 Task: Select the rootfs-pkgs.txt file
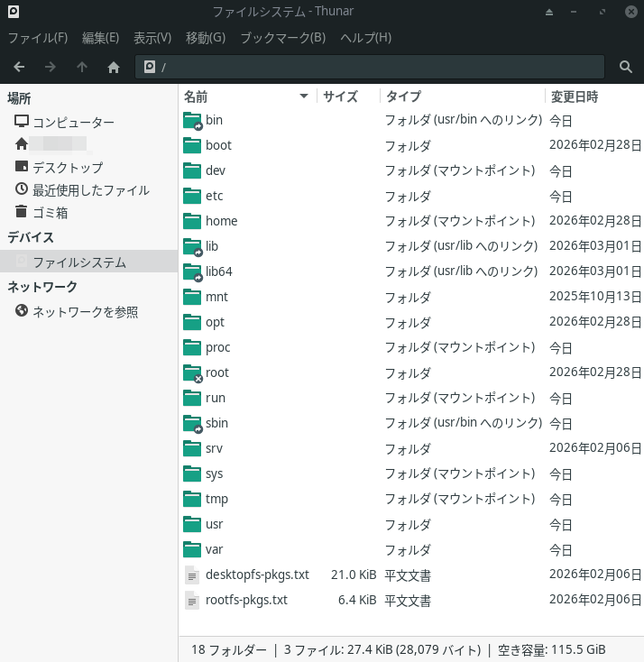(x=246, y=600)
